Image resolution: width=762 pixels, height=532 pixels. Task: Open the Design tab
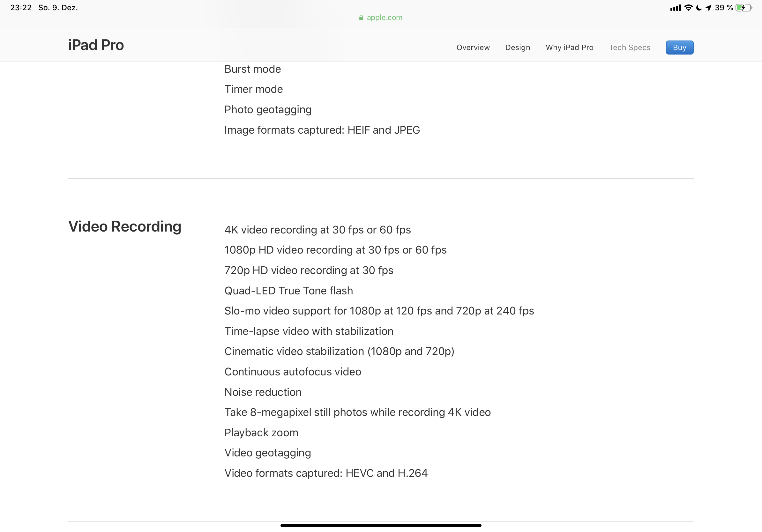518,48
